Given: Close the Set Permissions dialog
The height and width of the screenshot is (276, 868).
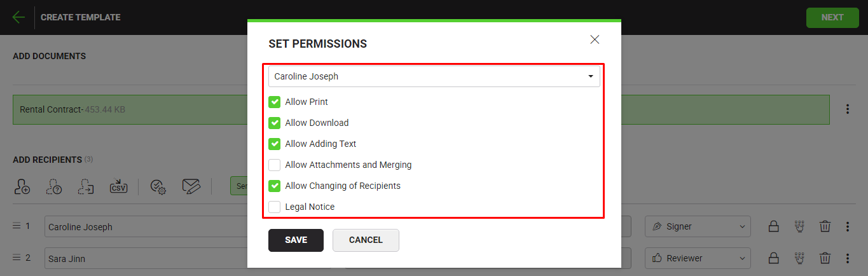Looking at the screenshot, I should tap(595, 39).
